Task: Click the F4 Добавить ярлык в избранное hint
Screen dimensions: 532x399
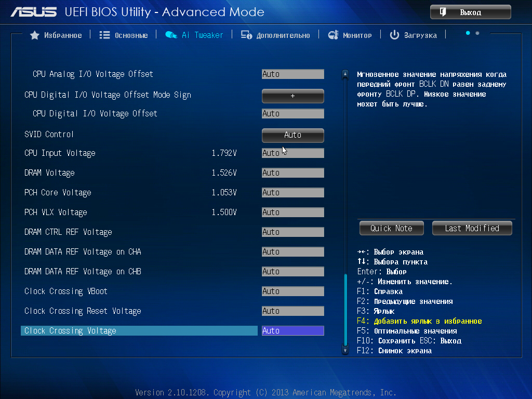Action: (x=419, y=321)
